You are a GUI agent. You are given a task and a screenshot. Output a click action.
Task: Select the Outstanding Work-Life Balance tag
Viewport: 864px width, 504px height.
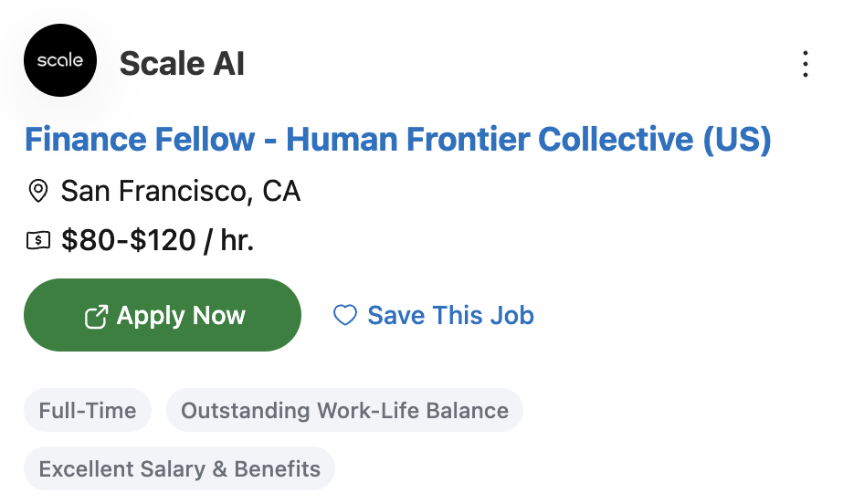coord(344,410)
